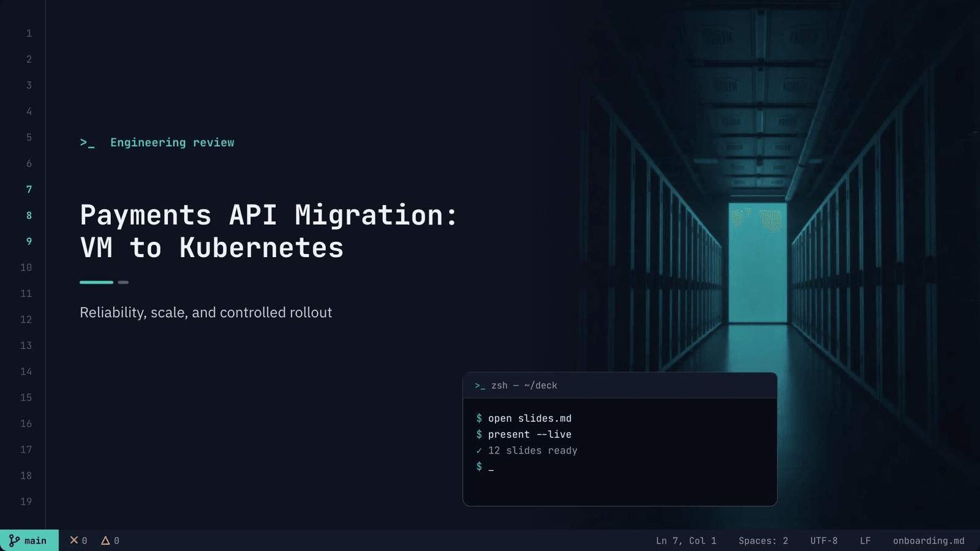This screenshot has width=980, height=551.
Task: Select line number 5 in gutter
Action: [29, 137]
